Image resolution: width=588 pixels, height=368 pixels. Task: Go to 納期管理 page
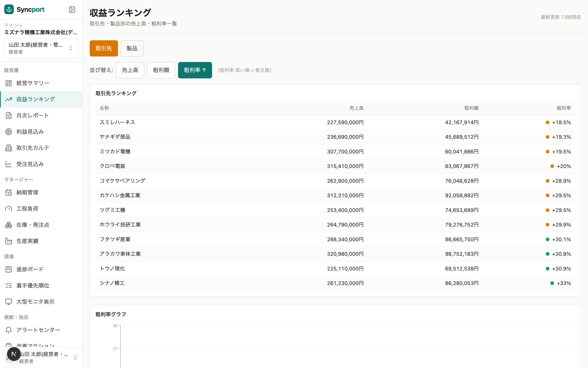(41, 192)
